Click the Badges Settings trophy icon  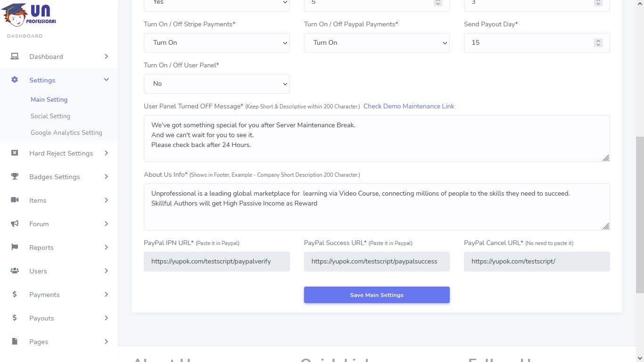coord(15,177)
